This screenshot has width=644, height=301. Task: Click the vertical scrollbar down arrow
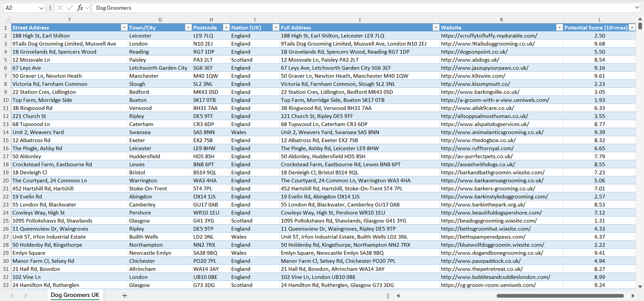point(640,287)
